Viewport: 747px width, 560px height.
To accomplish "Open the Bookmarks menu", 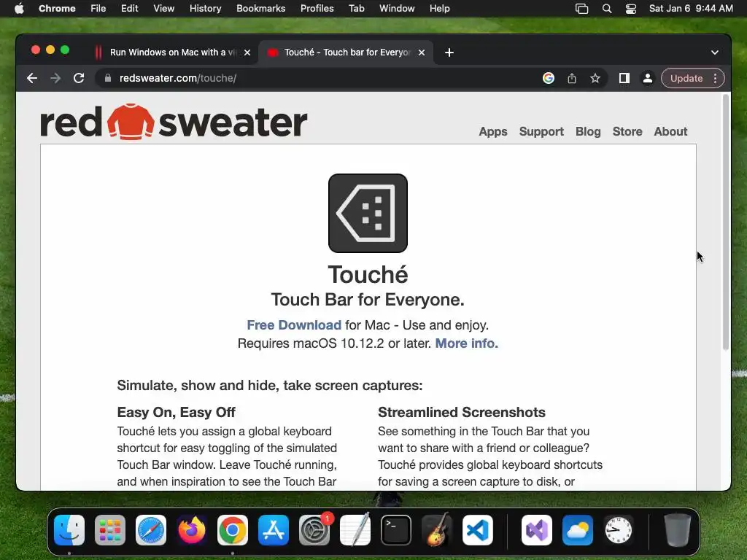I will 260,9.
